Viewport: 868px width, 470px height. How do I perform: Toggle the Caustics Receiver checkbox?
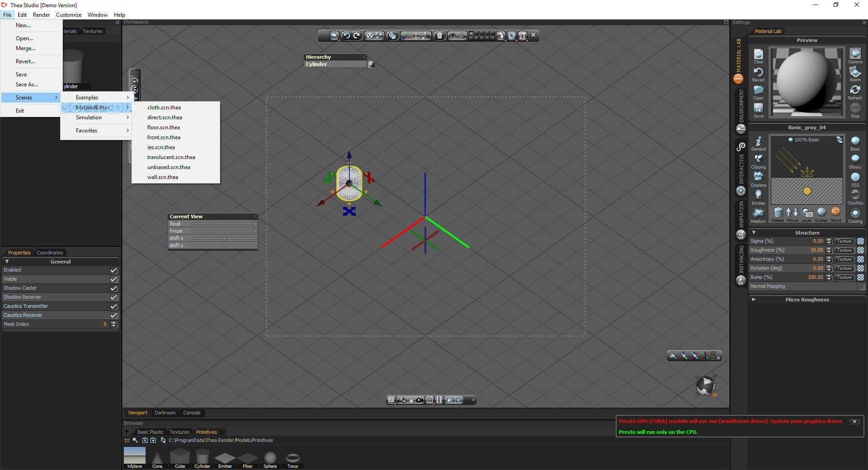[x=114, y=315]
